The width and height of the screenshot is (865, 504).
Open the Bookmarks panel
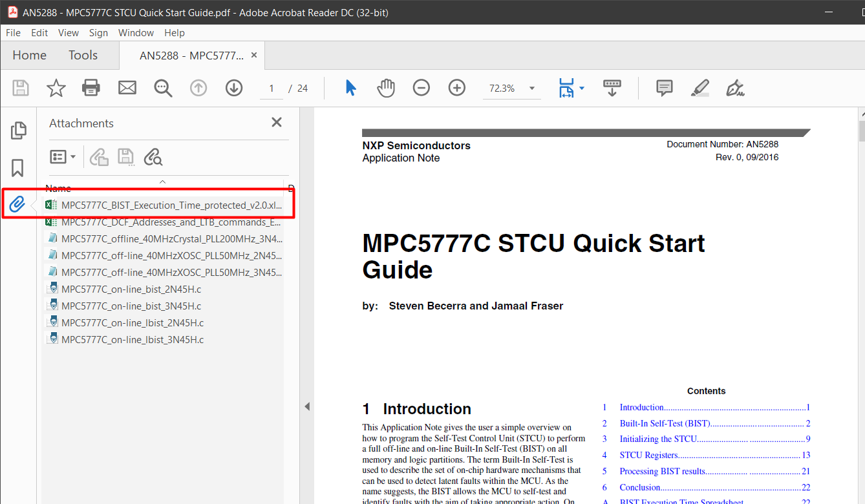tap(18, 167)
